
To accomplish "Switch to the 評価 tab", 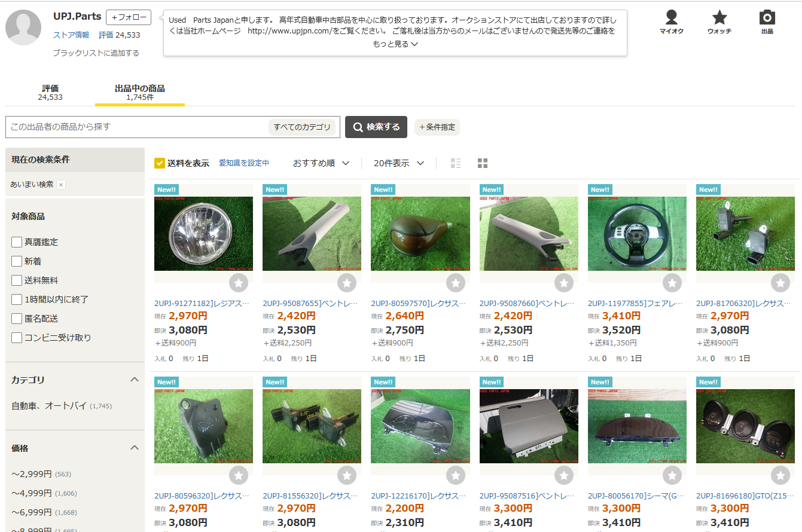I will pyautogui.click(x=50, y=92).
